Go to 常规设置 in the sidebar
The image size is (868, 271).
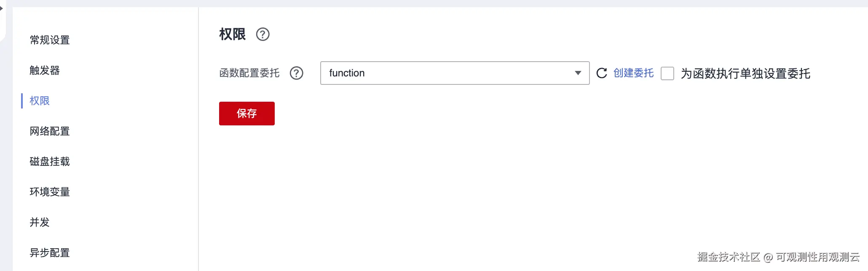point(50,40)
